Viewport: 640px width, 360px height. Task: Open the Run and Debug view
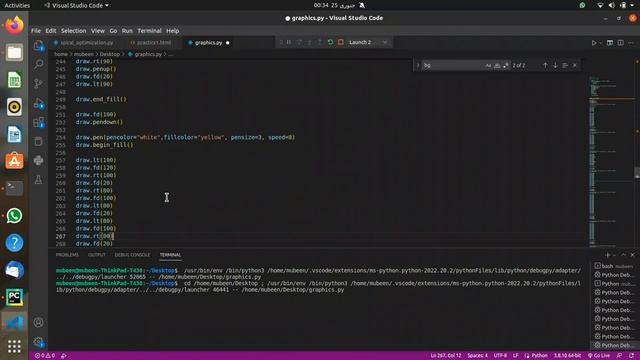click(x=38, y=103)
